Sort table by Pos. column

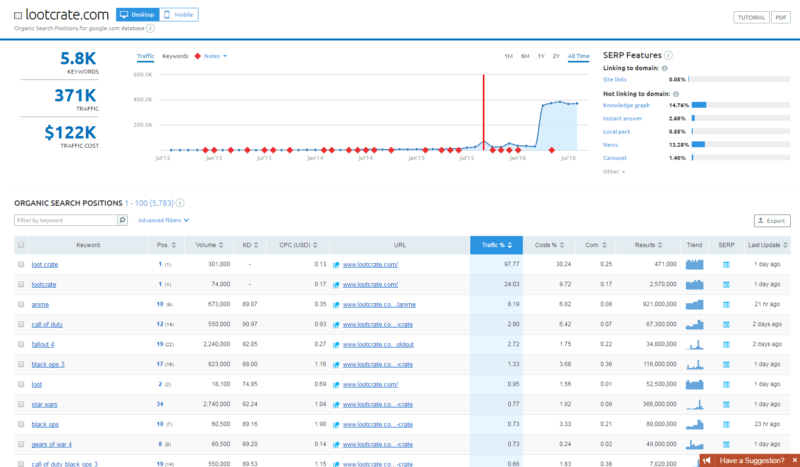(166, 245)
